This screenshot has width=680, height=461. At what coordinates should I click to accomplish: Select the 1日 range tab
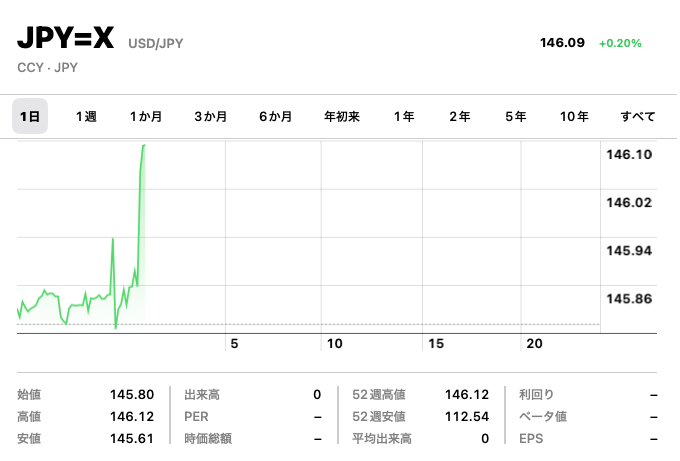[x=31, y=117]
